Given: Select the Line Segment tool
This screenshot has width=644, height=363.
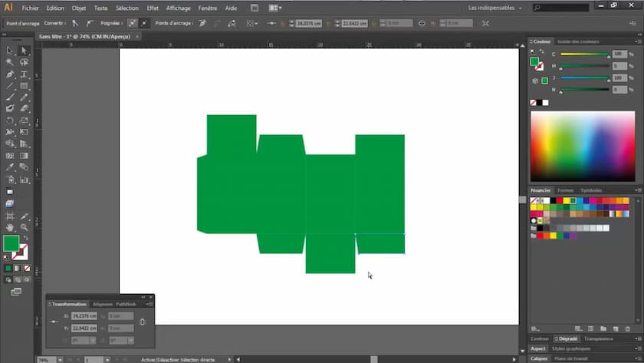Looking at the screenshot, I should pos(10,86).
